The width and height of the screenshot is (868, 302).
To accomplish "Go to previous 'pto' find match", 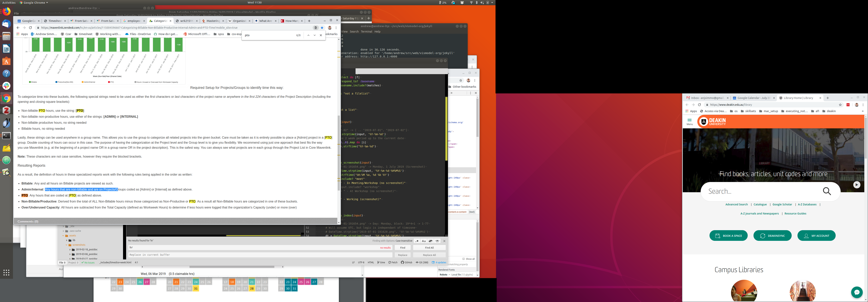I will (308, 35).
